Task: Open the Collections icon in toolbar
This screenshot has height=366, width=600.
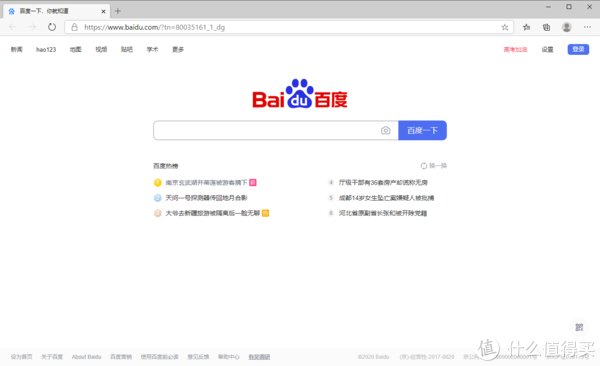Action: (x=546, y=27)
